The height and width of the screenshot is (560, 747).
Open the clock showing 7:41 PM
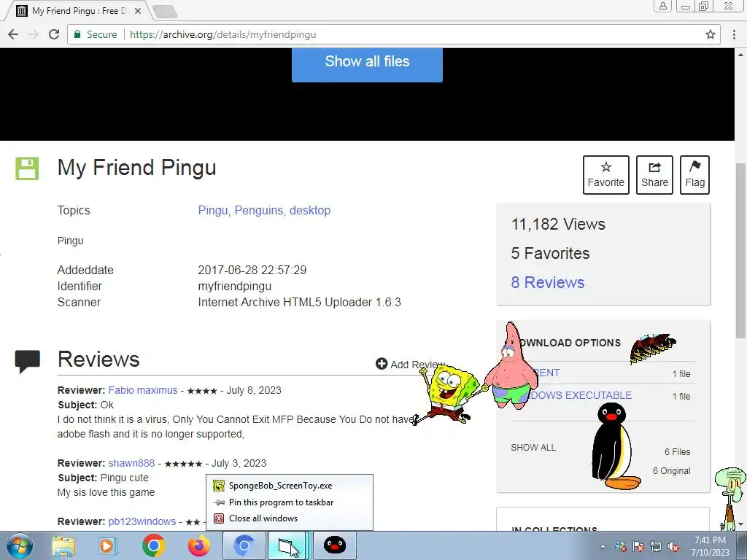710,545
